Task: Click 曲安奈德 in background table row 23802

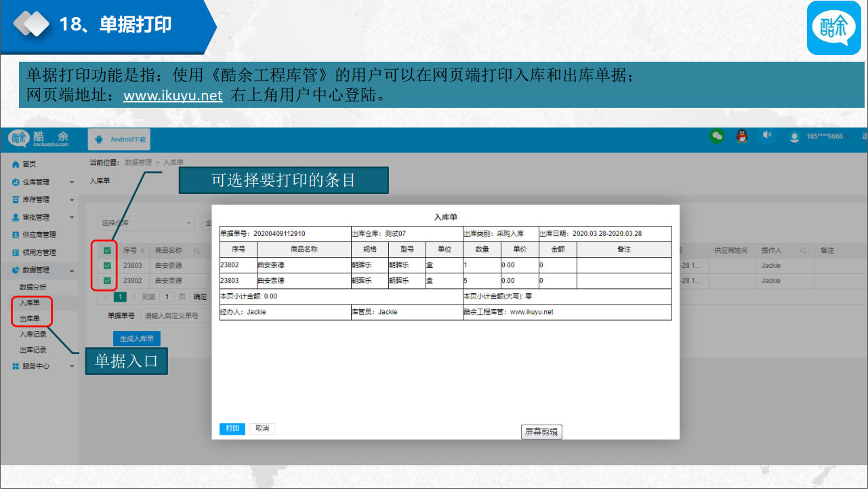Action: [169, 280]
